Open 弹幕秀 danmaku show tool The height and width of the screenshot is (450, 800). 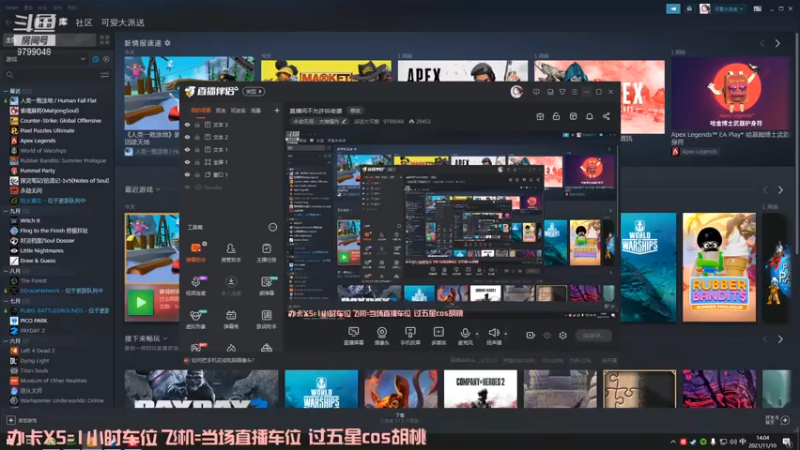[231, 319]
